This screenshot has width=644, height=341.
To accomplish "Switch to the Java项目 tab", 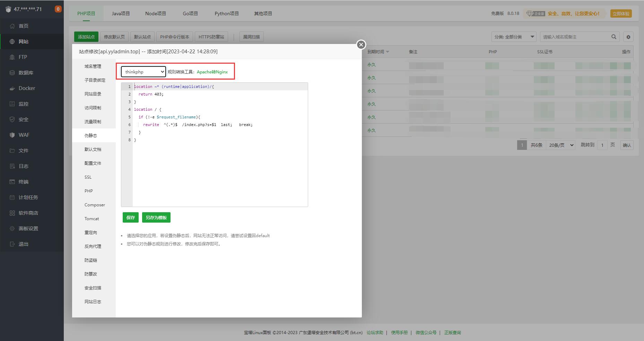I will coord(121,14).
